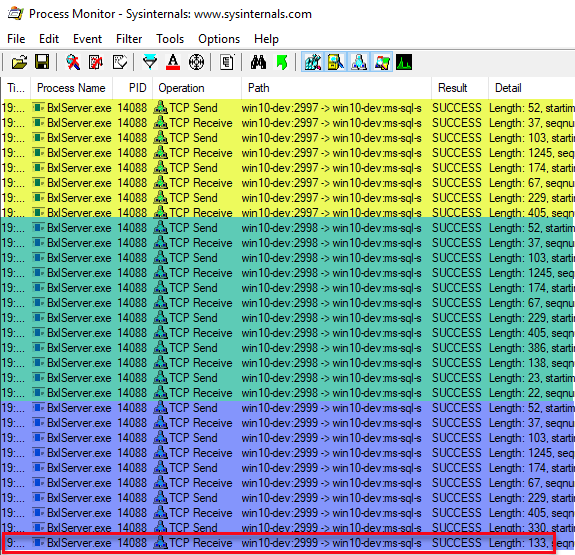The width and height of the screenshot is (575, 555).
Task: Click the Time column header
Action: pos(16,88)
